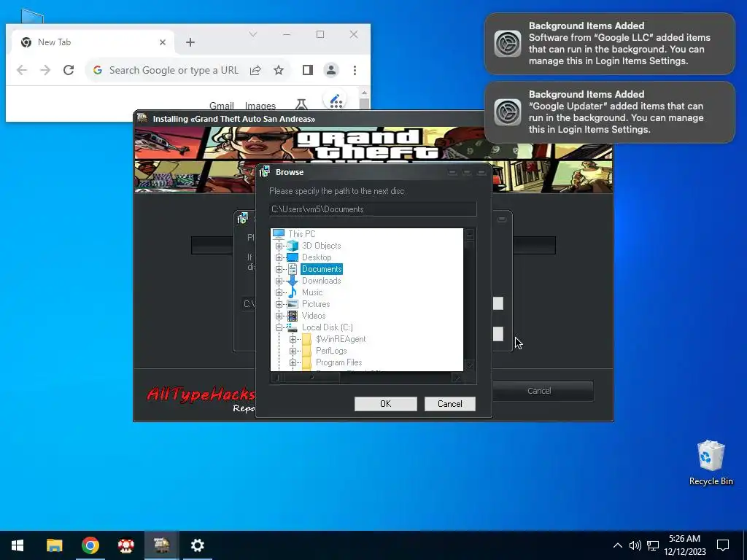Select Music in the folder tree
Viewport: 747px width, 560px height.
pos(312,292)
